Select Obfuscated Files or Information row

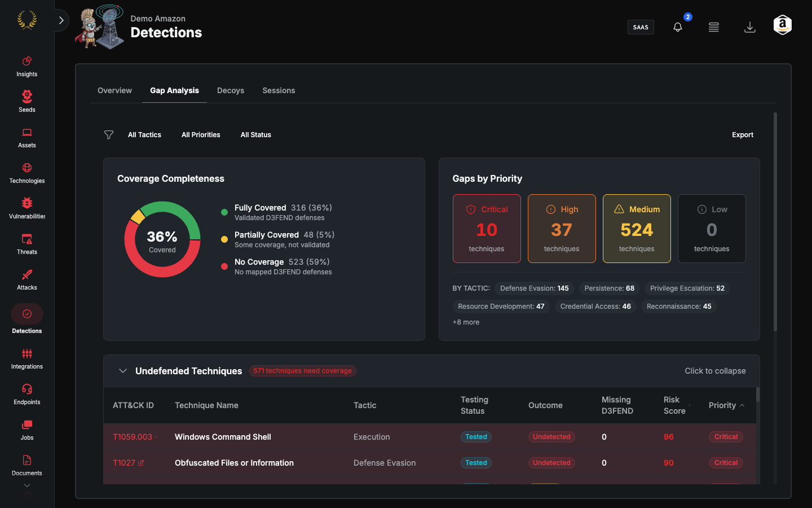(430, 463)
